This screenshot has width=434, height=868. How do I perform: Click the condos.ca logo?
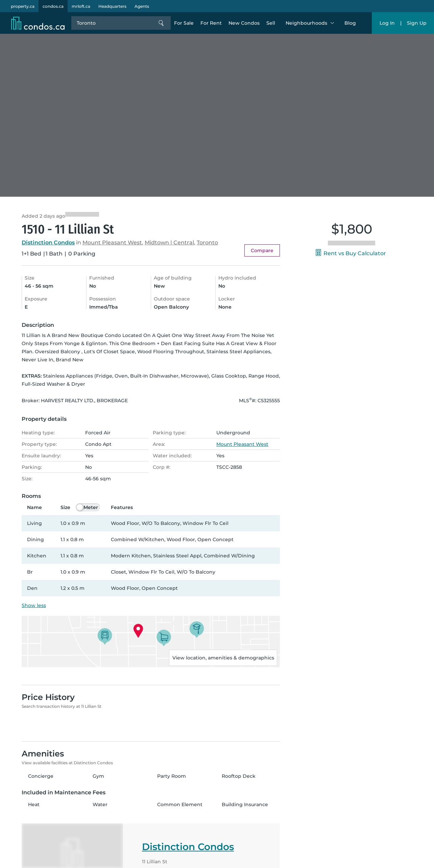pos(38,24)
